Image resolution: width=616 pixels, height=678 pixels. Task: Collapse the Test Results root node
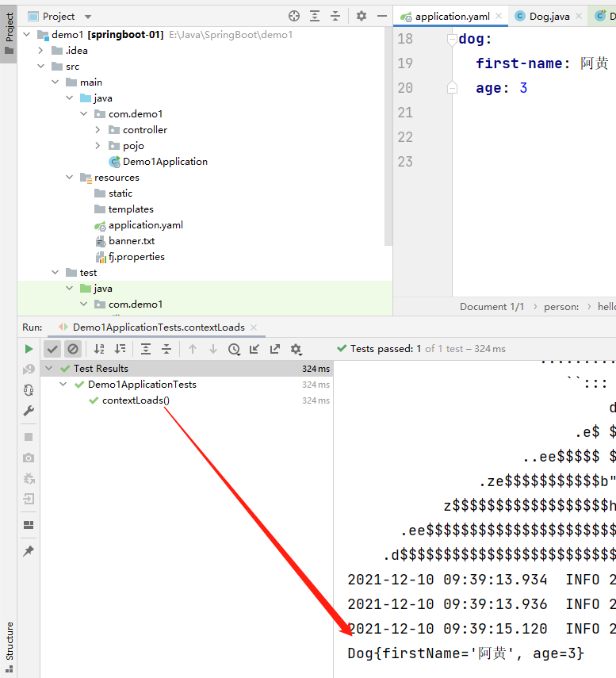[49, 368]
